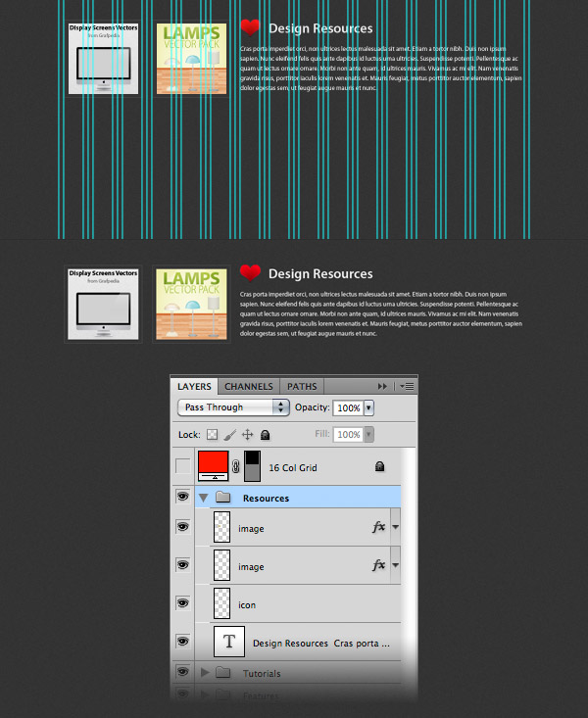Hide the Design Resources text layer
The width and height of the screenshot is (588, 718).
pyautogui.click(x=183, y=641)
